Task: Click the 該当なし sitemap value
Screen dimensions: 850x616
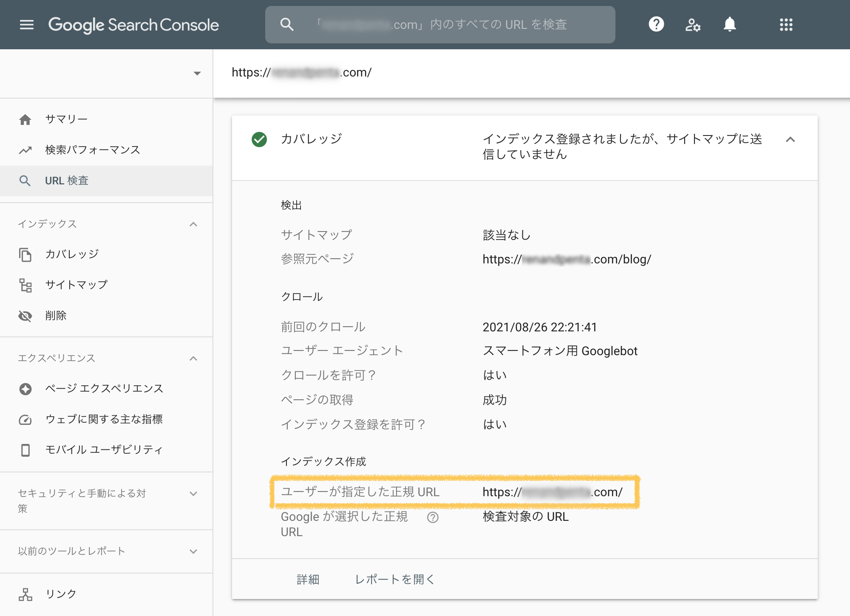Action: point(507,235)
